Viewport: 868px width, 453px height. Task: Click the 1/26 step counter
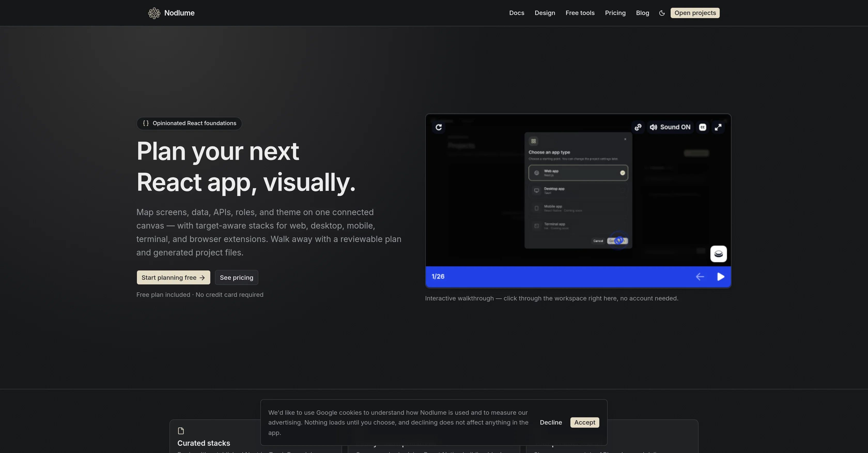coord(438,277)
